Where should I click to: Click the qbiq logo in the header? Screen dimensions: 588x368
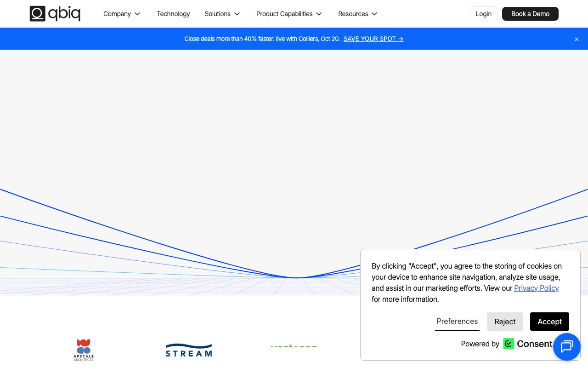point(55,14)
